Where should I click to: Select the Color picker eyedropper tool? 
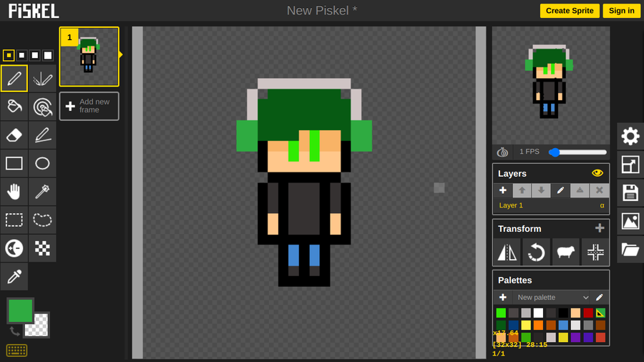(x=14, y=276)
